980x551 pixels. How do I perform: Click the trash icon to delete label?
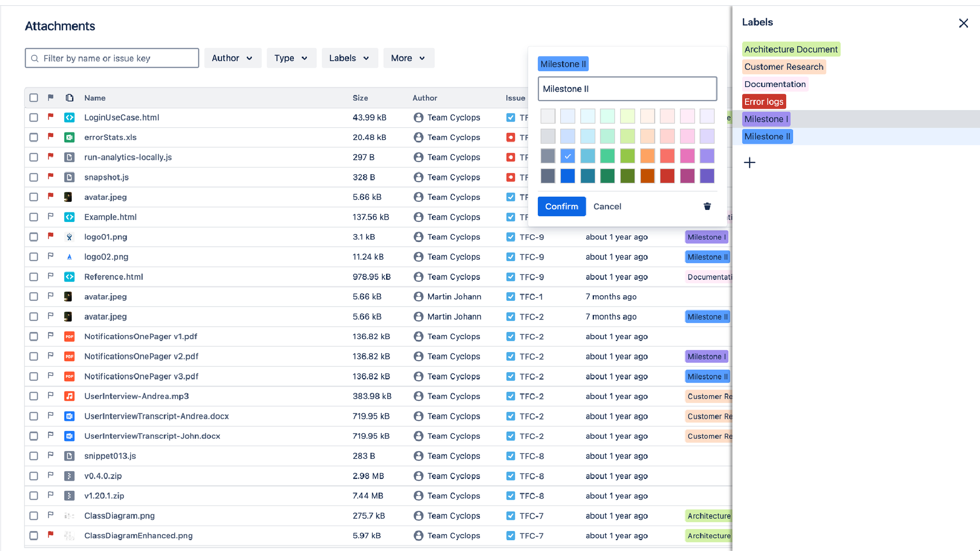pos(707,206)
